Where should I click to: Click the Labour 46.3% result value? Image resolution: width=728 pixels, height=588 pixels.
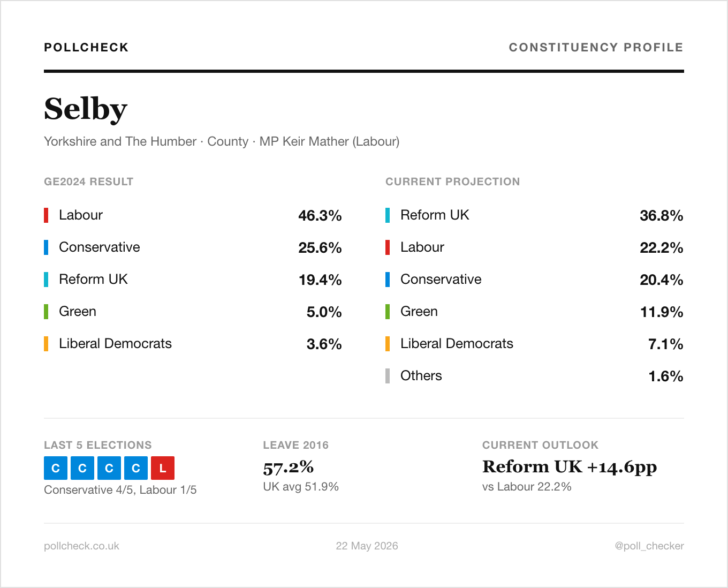coord(320,215)
